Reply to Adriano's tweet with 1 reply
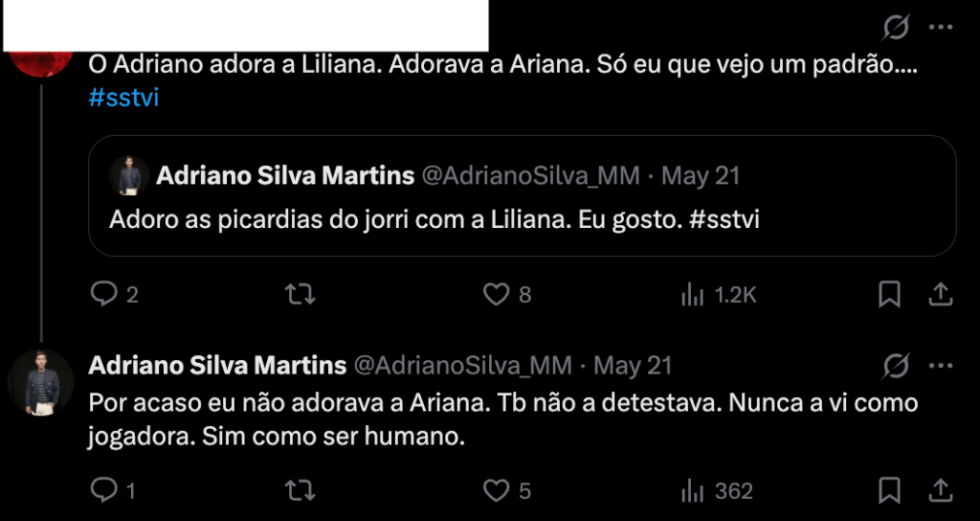The height and width of the screenshot is (521, 980). [x=103, y=490]
